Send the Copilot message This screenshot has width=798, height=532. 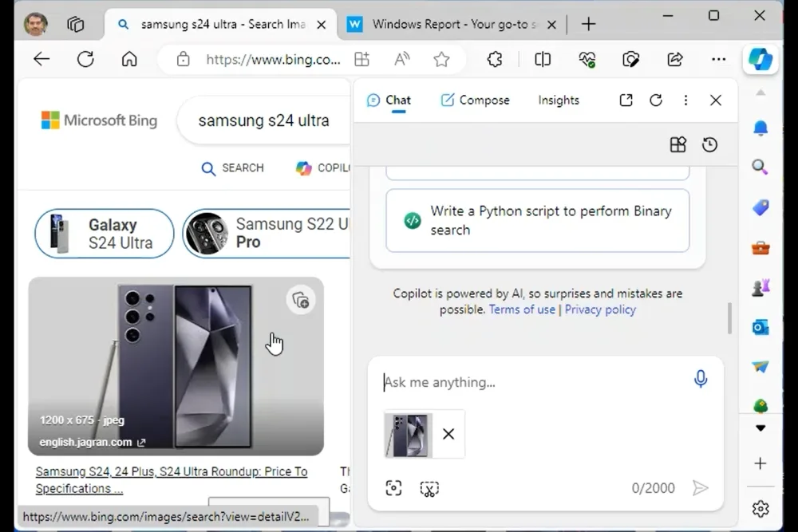[x=701, y=488]
